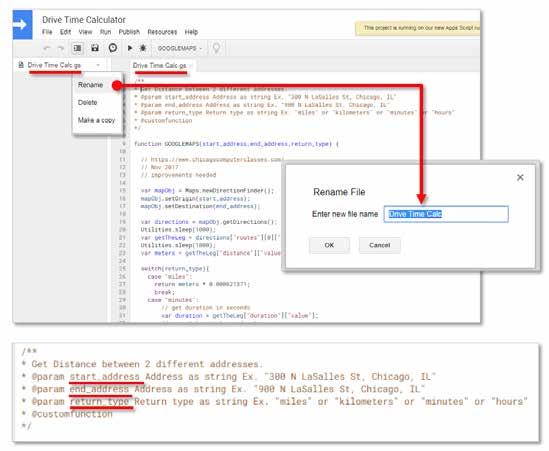Screen dimensions: 549x451
Task: Click the lightbulb icon in toolbar
Action: 216,48
